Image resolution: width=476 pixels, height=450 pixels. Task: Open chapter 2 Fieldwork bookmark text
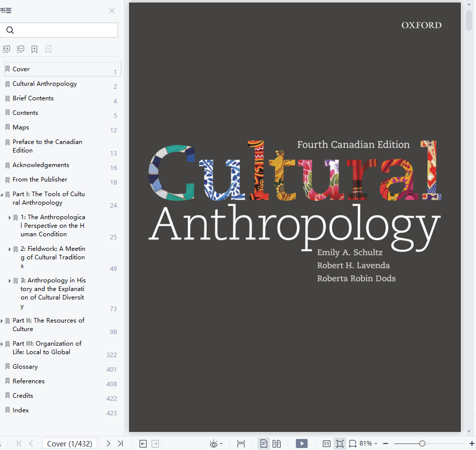pos(53,257)
